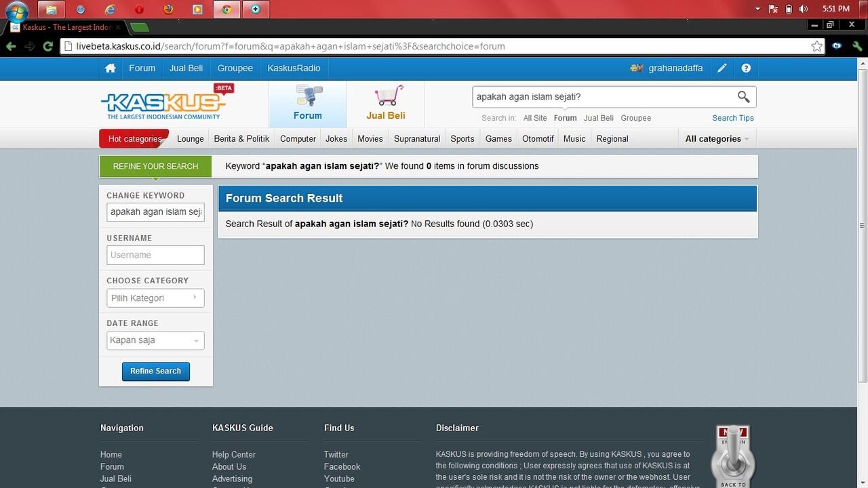Go to Kaskus home via house icon

[x=110, y=68]
